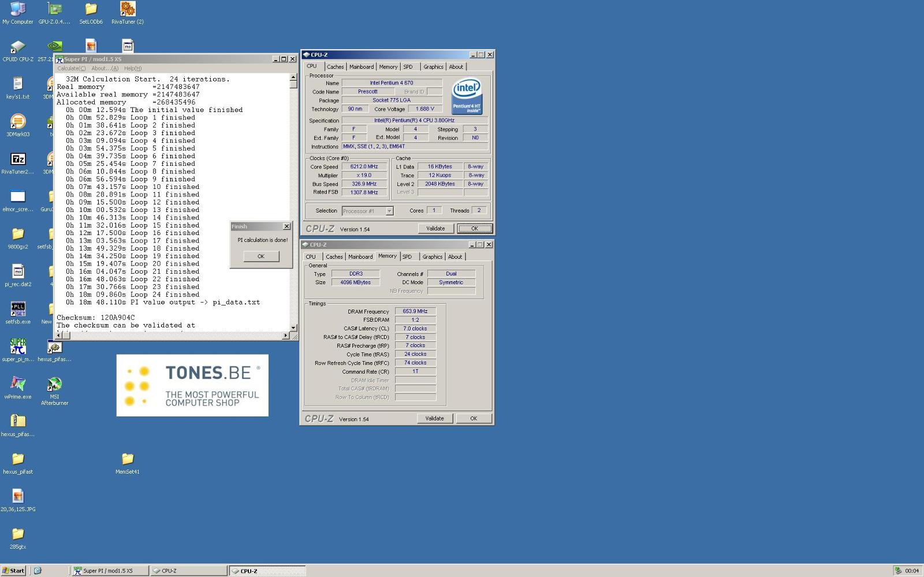Open RivaTuner2 7z archive icon
Screen dimensions: 924x577
18,163
